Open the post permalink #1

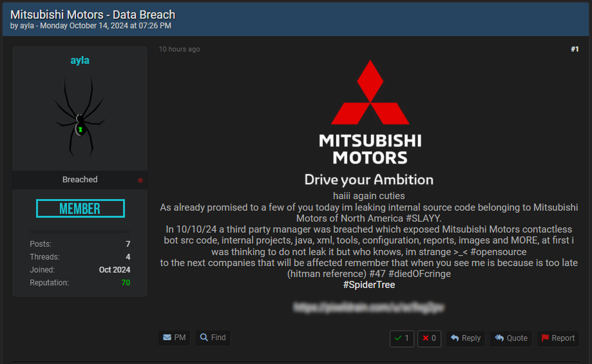coord(575,49)
